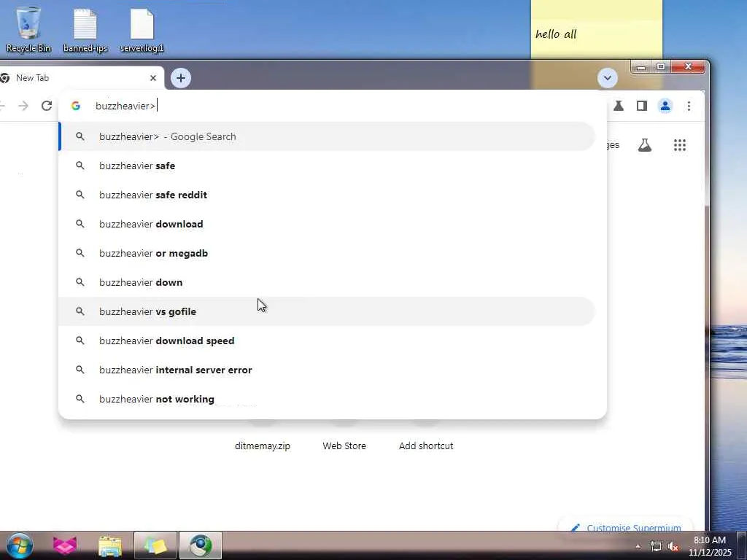Click the browser Forward arrow
Image resolution: width=747 pixels, height=560 pixels.
click(23, 106)
